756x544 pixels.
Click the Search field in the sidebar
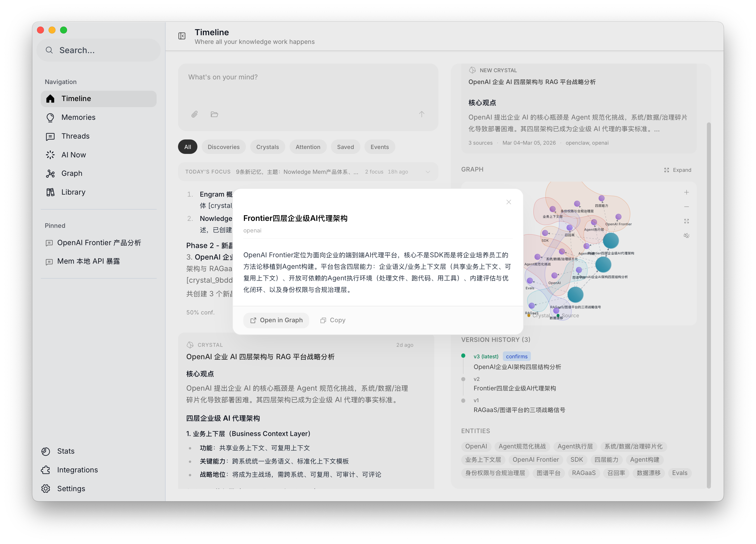98,50
